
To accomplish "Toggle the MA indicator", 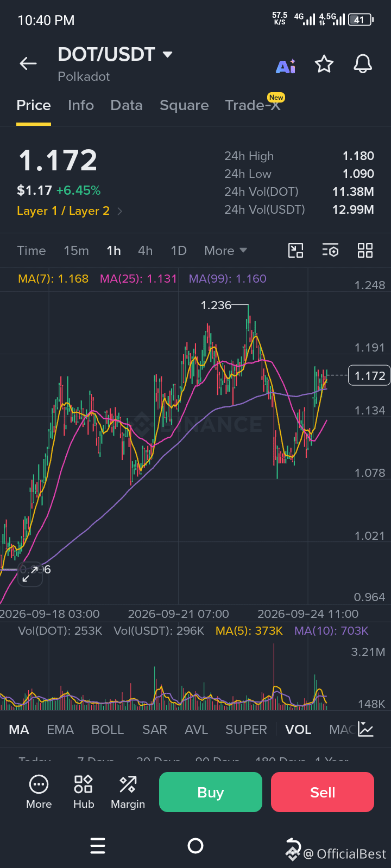I will 19,730.
